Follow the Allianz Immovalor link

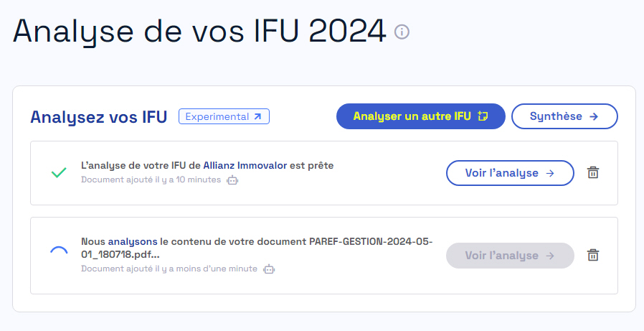click(x=245, y=165)
